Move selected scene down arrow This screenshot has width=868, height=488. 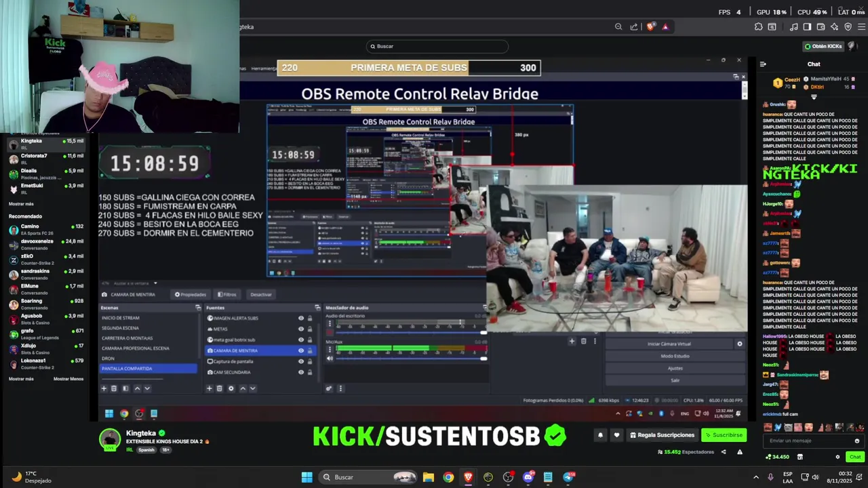pos(147,388)
